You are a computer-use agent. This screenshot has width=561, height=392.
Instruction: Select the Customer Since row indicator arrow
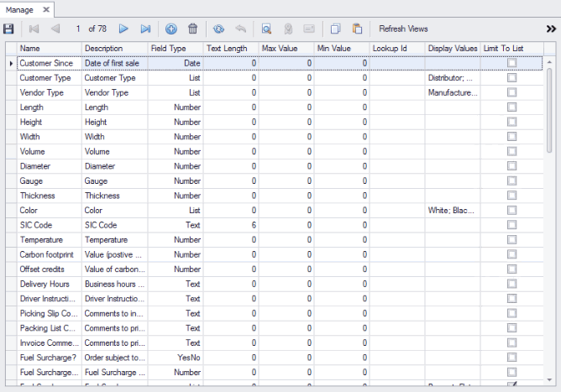point(10,63)
